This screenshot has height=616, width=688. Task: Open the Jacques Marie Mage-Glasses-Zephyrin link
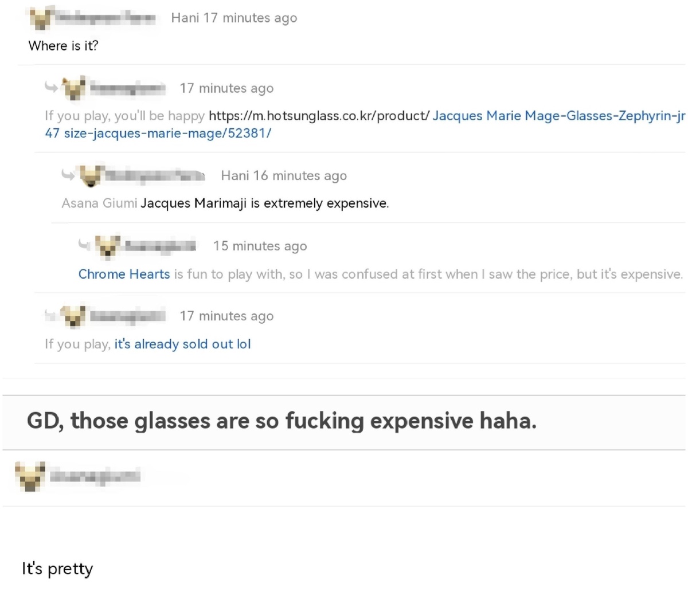coord(558,115)
